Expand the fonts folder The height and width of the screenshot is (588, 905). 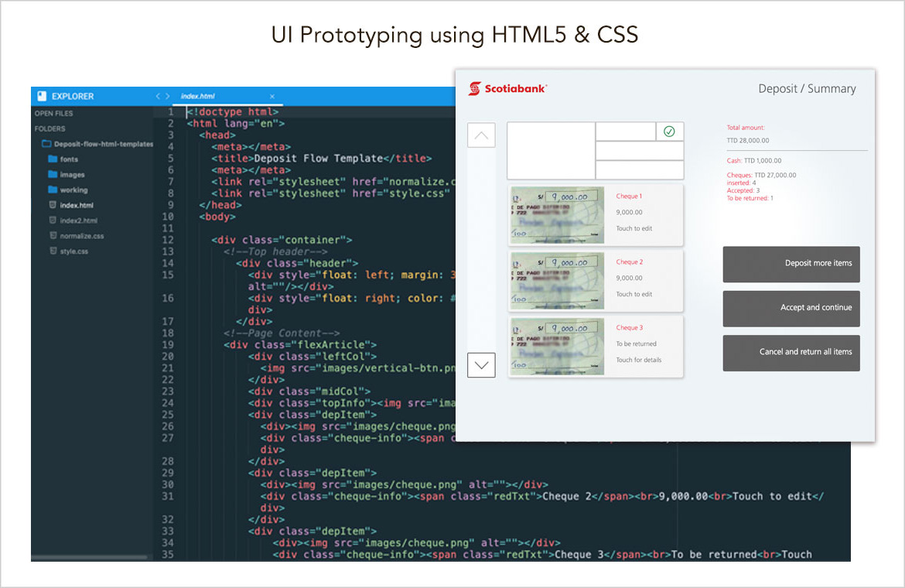[x=68, y=159]
